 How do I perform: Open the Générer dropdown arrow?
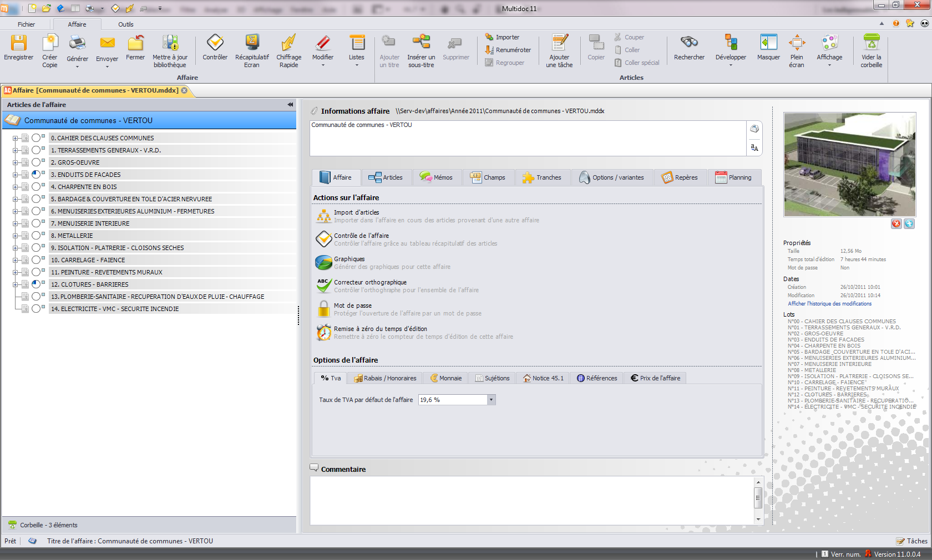(x=77, y=67)
